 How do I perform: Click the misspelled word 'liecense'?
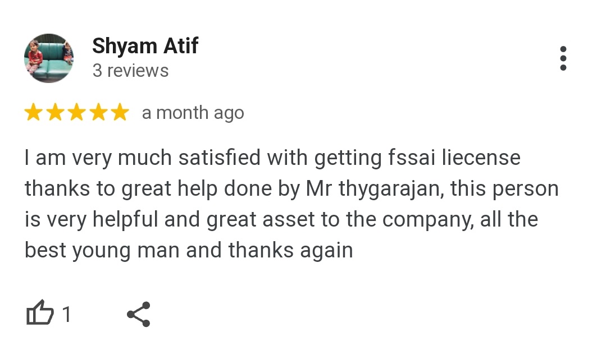click(481, 158)
